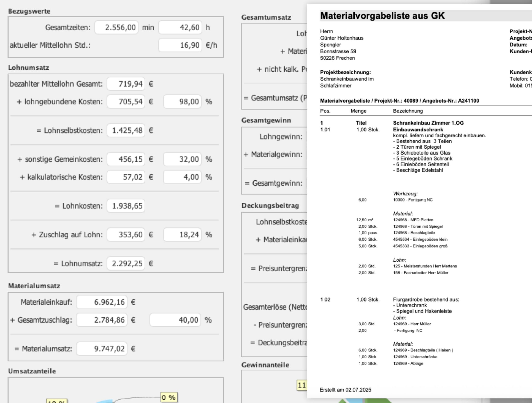
Task: Click position number 1.02
Action: click(x=325, y=299)
